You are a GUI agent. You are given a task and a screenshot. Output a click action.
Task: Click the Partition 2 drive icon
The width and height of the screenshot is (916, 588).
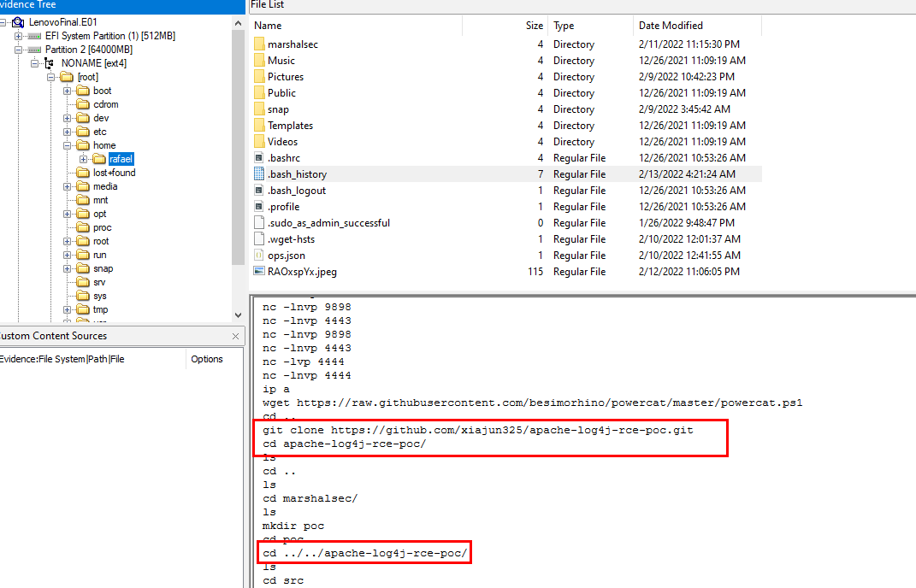pos(34,50)
